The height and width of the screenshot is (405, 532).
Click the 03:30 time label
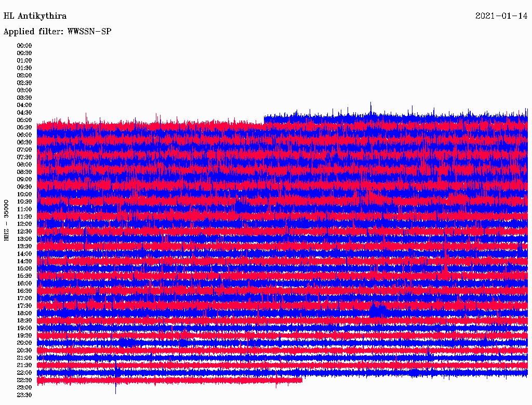[24, 98]
